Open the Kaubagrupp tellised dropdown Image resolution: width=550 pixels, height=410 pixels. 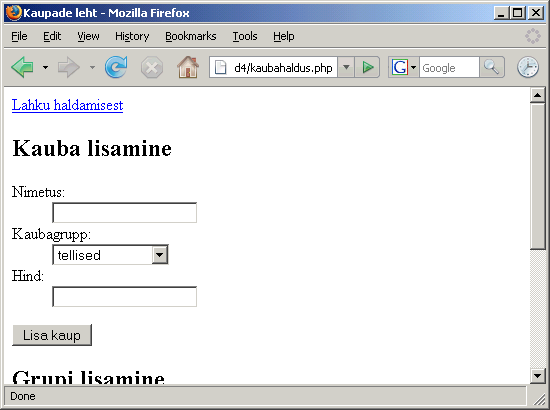point(110,255)
